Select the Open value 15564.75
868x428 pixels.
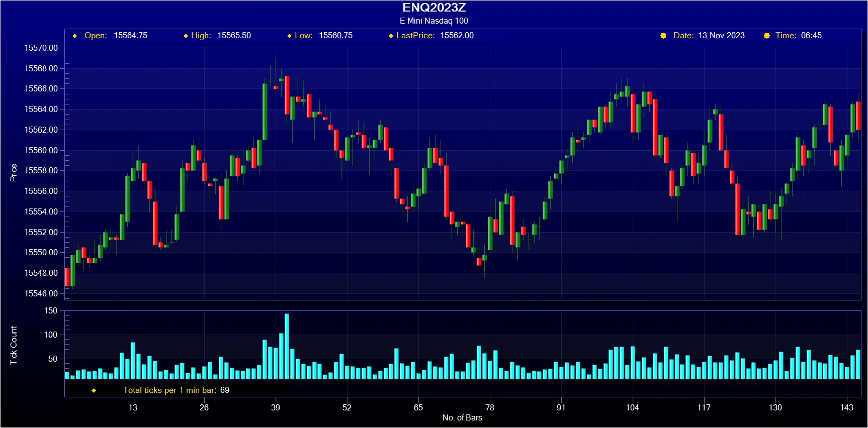[x=131, y=35]
